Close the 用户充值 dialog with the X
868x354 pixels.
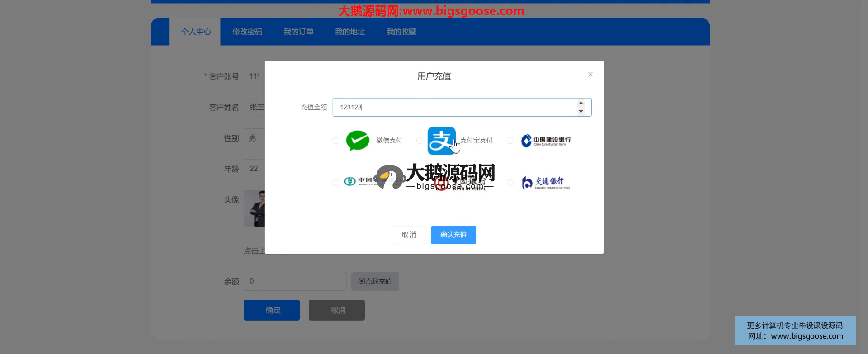(590, 75)
